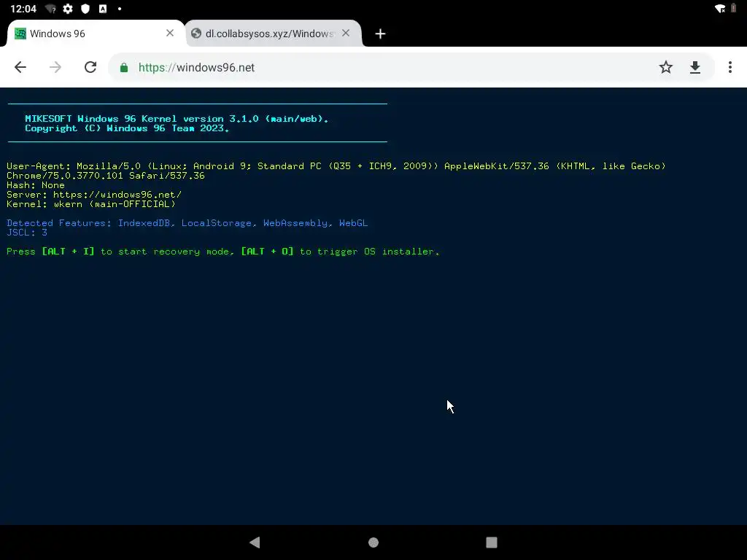Click the download page icon
The width and height of the screenshot is (747, 560).
click(695, 68)
